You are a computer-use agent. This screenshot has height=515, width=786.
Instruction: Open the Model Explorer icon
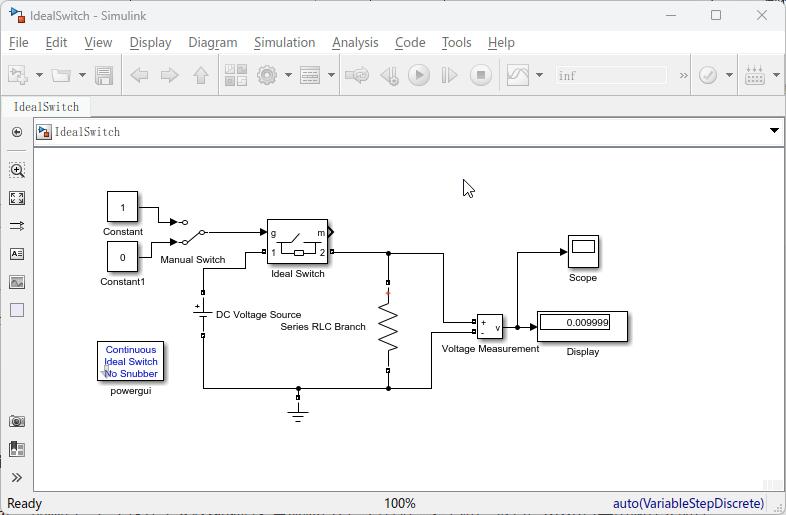(x=310, y=76)
